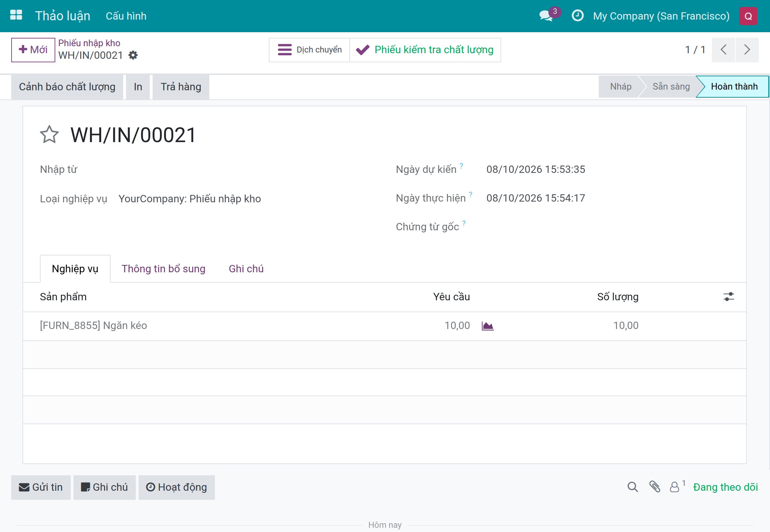Create a new record with Mới

pyautogui.click(x=33, y=50)
